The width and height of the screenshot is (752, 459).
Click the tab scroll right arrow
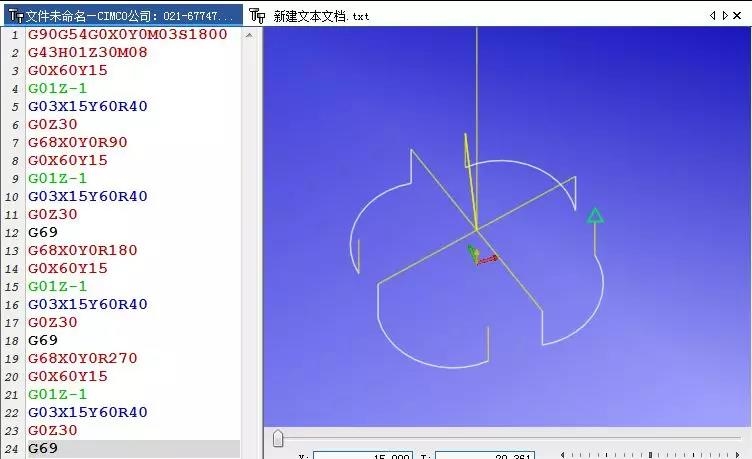(x=725, y=16)
